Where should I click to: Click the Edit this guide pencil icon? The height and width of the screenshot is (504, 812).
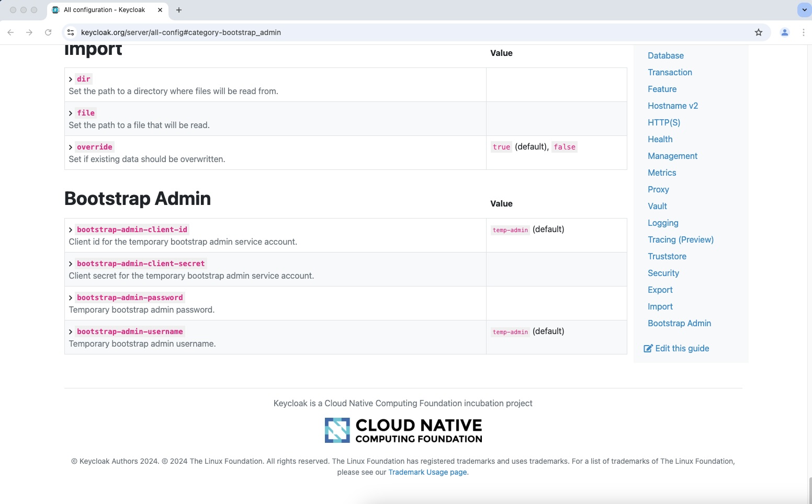click(648, 348)
